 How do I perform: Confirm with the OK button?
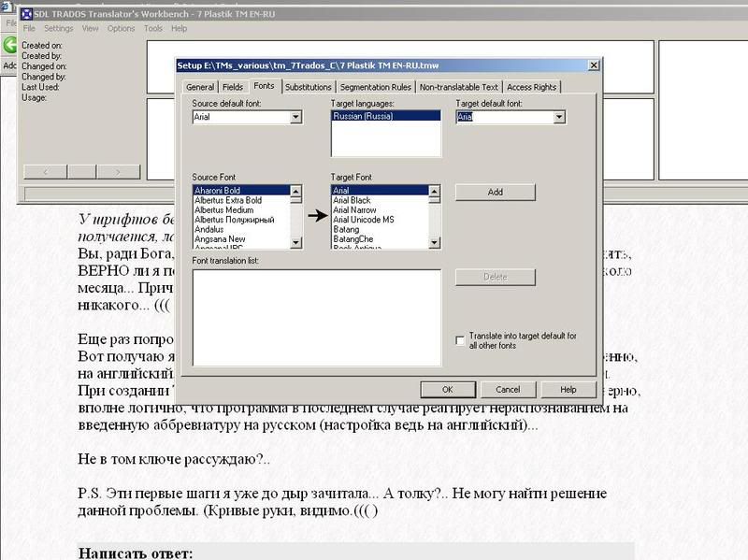coord(448,389)
